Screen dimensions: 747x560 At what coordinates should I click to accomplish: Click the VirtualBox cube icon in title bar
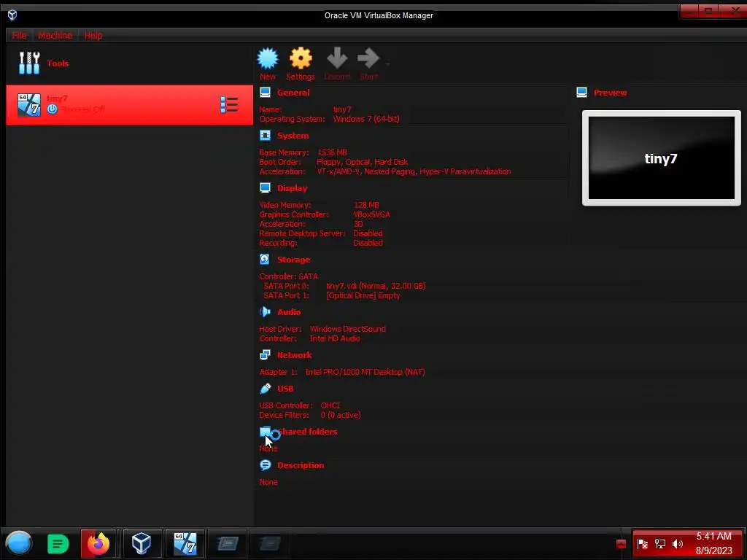(12, 15)
